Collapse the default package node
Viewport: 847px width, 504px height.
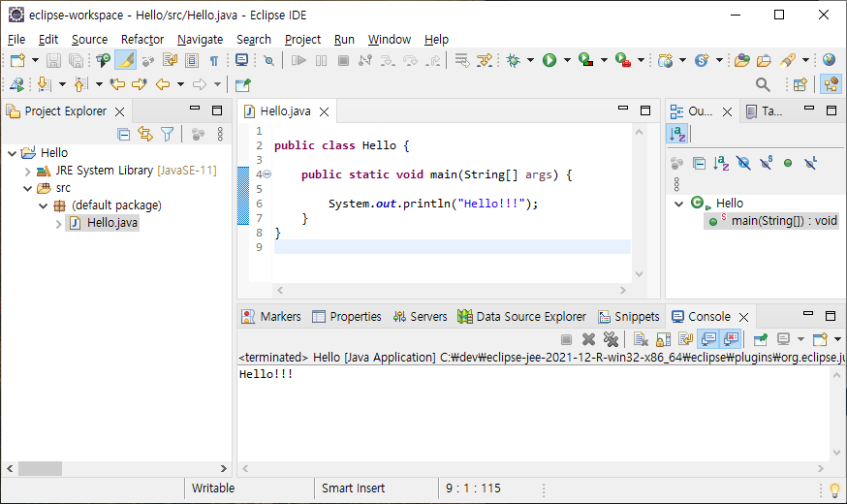pos(44,205)
